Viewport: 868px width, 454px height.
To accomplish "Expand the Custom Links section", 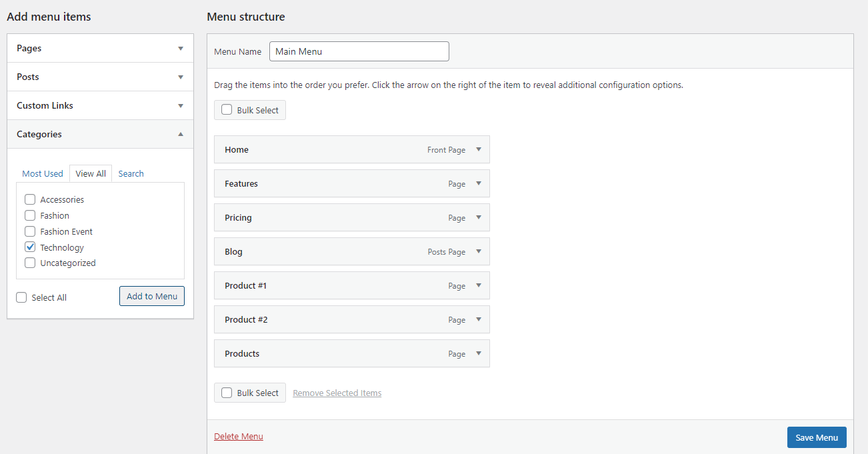I will [x=100, y=105].
